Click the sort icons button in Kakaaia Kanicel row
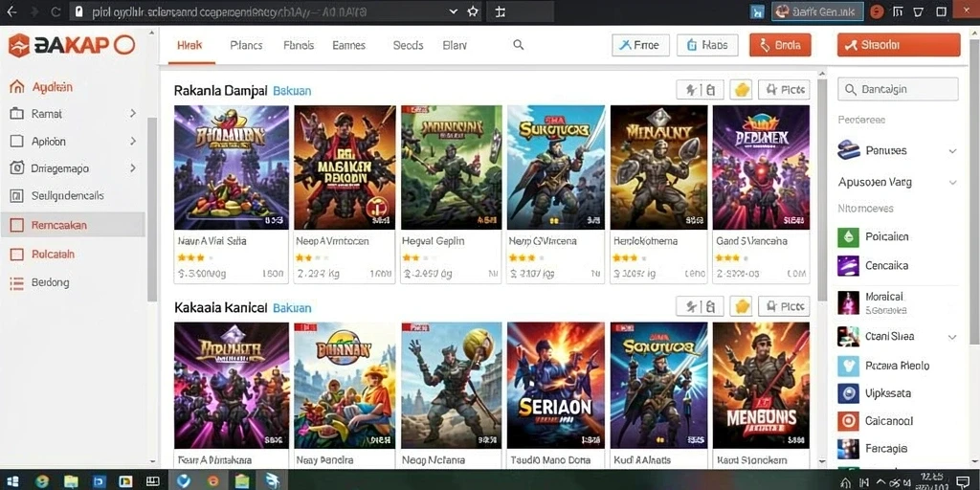980x490 pixels. [x=700, y=306]
